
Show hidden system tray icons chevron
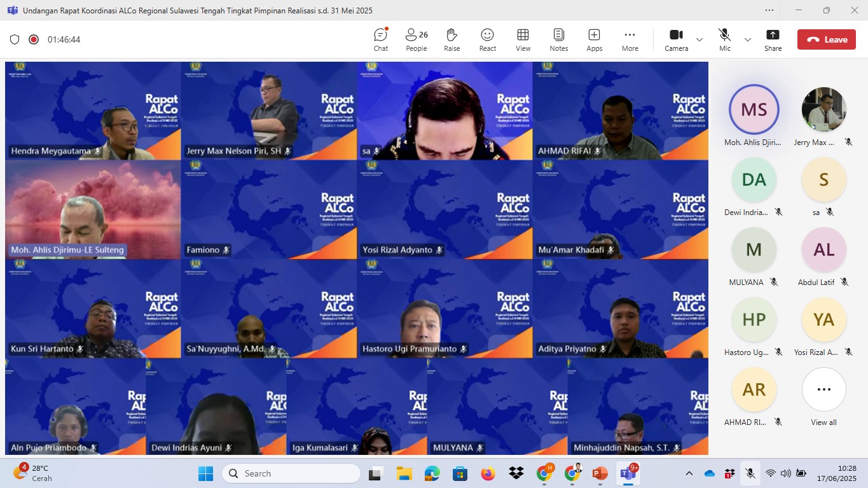(689, 473)
